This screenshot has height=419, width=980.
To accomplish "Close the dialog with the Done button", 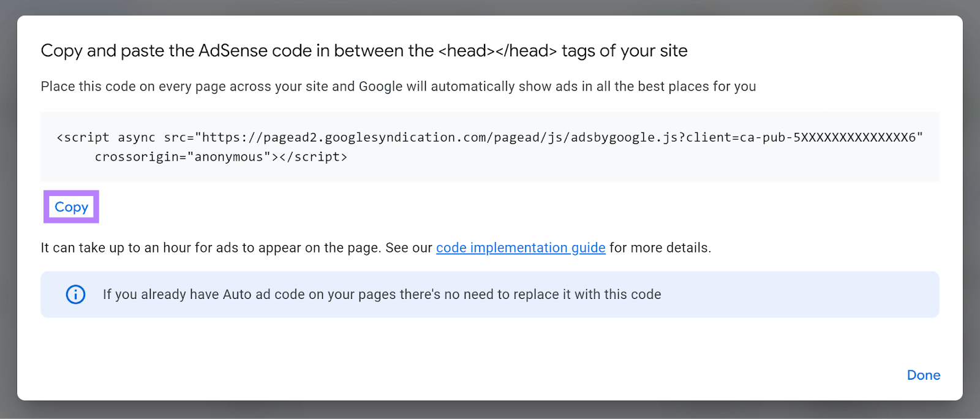I will (924, 375).
